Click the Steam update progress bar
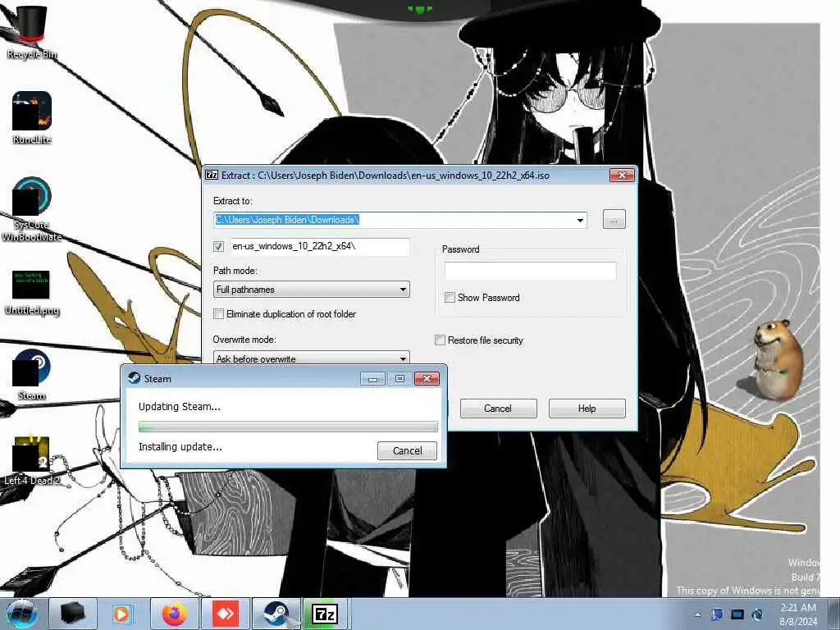840x630 pixels. click(x=288, y=427)
